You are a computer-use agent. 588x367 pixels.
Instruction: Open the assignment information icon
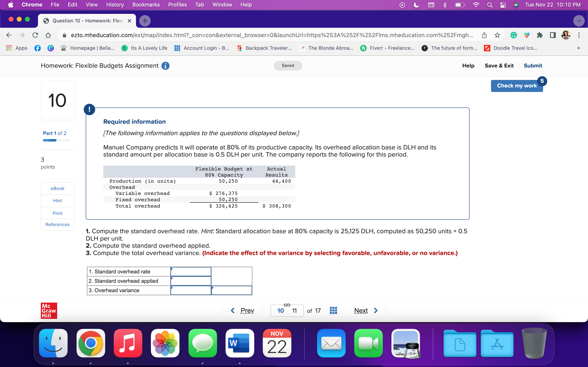[165, 65]
